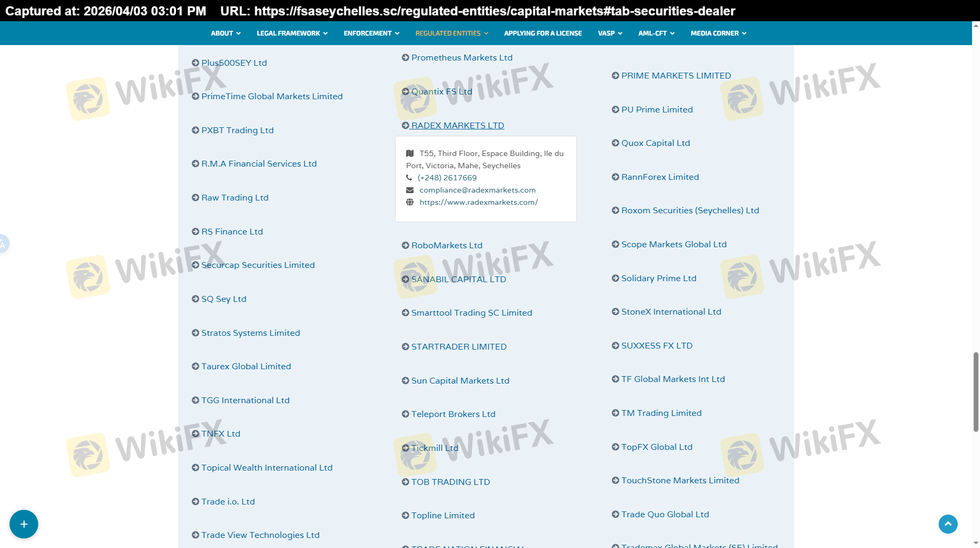980x548 pixels.
Task: Click the arrow icon beside RoboMarkets Ltd
Action: coord(405,245)
